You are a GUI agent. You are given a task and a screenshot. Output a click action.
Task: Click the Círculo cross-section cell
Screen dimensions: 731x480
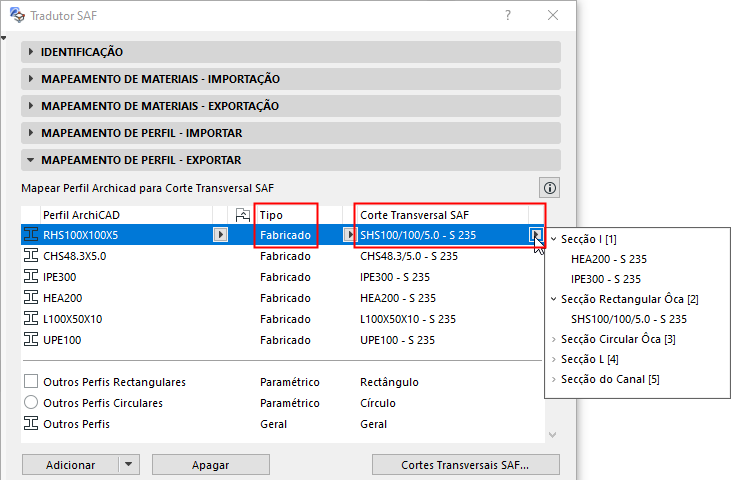pyautogui.click(x=378, y=403)
